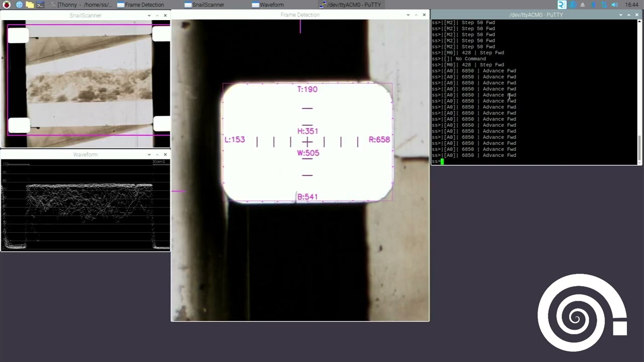This screenshot has height=362, width=644.
Task: Click the Waveform window title text
Action: point(85,154)
